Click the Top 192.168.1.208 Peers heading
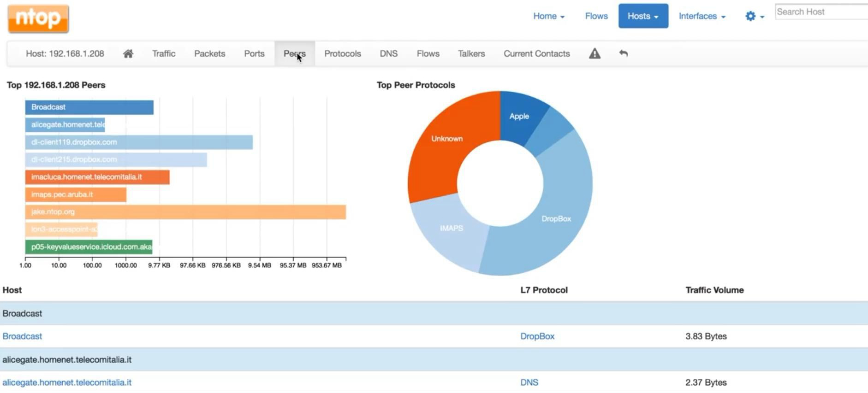 pyautogui.click(x=56, y=85)
